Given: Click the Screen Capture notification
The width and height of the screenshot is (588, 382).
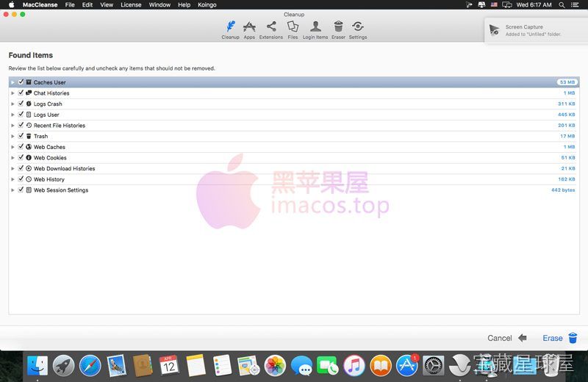Looking at the screenshot, I should [537, 30].
